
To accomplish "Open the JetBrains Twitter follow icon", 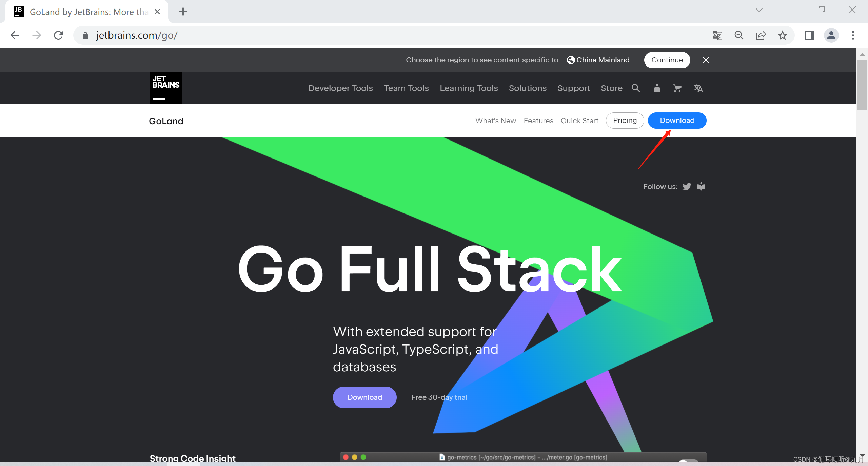I will click(687, 187).
